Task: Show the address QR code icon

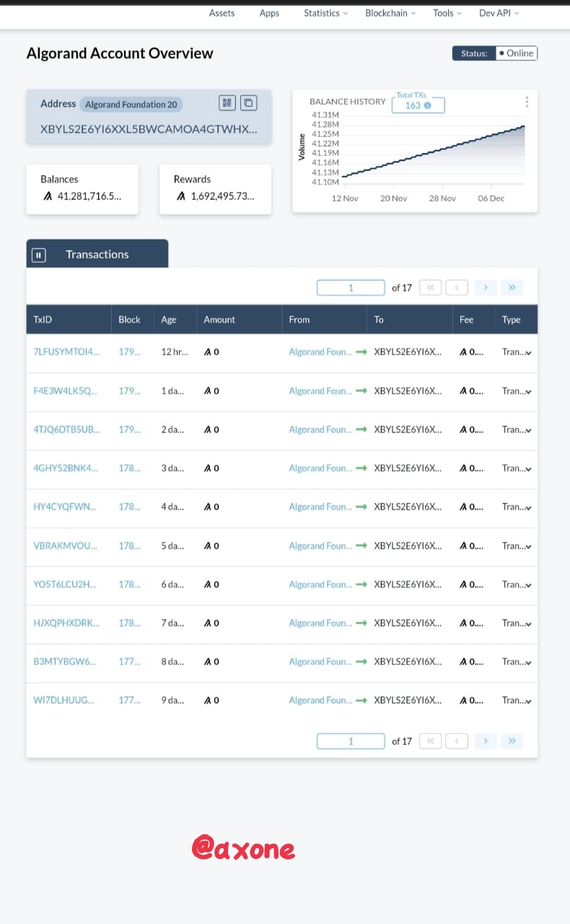Action: click(227, 103)
